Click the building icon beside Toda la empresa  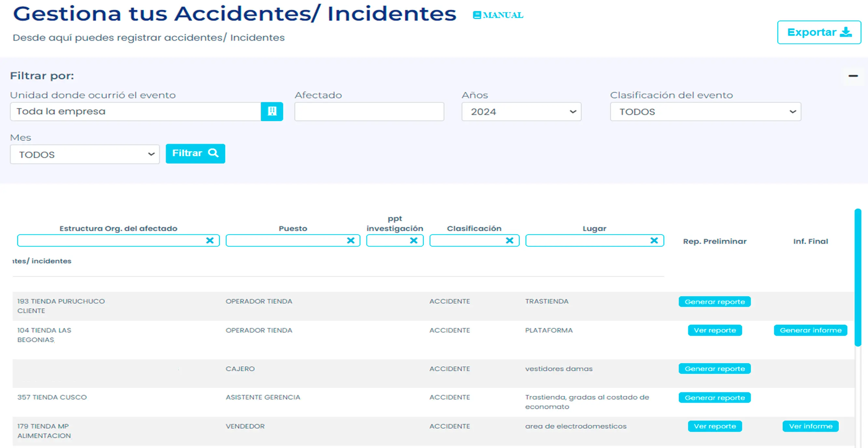(x=272, y=112)
